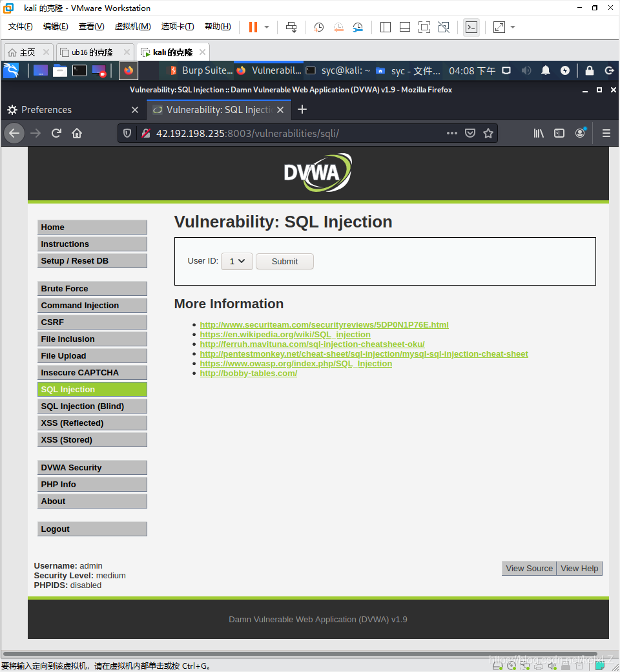Click the stretch guest display icon
The height and width of the screenshot is (672, 620).
[499, 27]
